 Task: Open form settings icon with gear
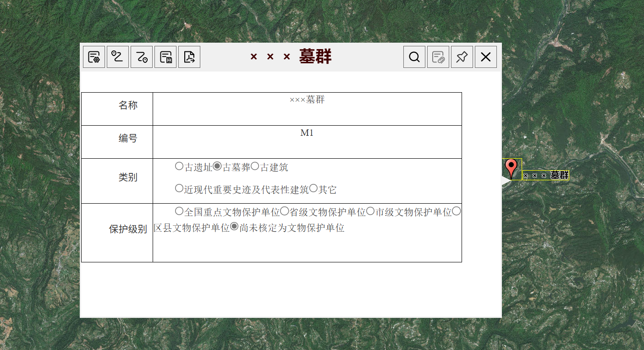click(x=94, y=57)
